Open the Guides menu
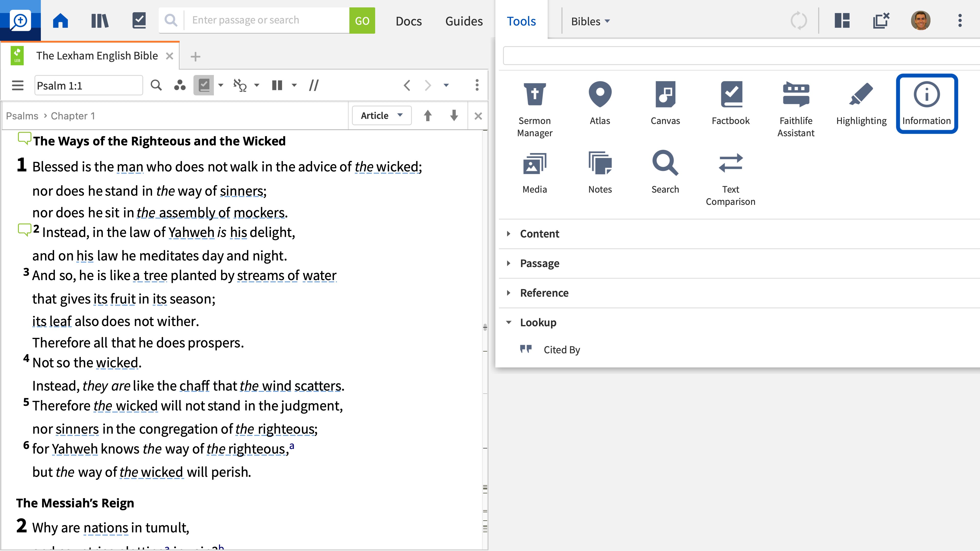The width and height of the screenshot is (980, 551). [x=464, y=21]
